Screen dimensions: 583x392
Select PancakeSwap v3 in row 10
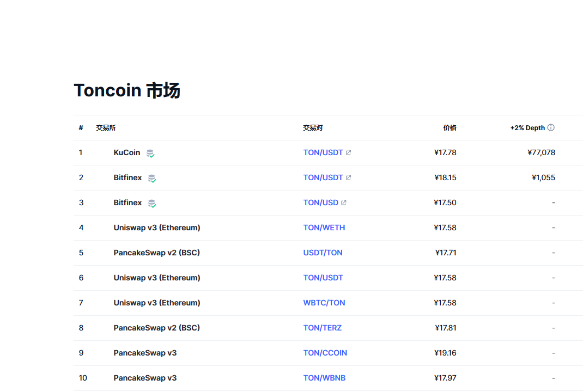point(145,378)
